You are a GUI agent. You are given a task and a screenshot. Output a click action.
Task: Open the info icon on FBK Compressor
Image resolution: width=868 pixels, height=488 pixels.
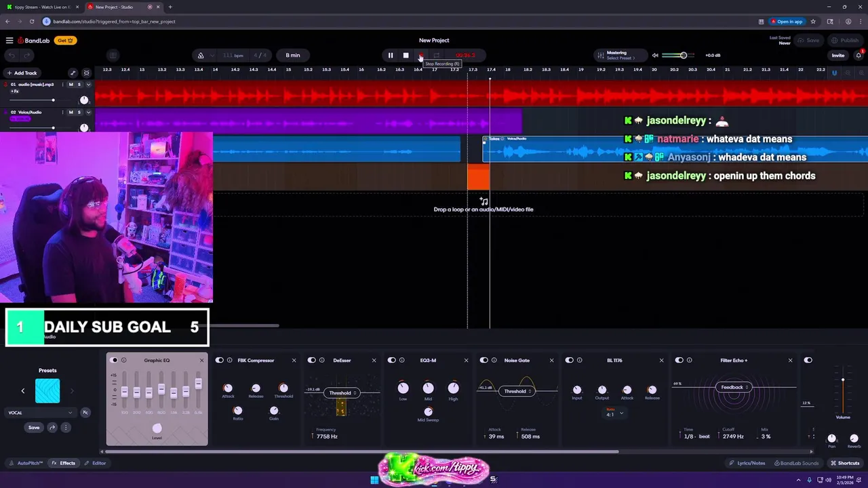(x=230, y=360)
